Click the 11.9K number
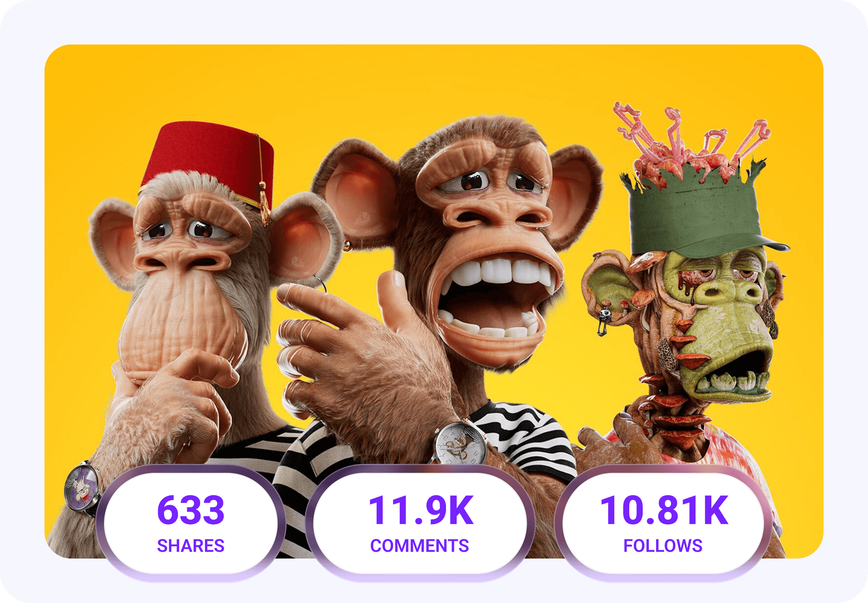868x603 pixels. pyautogui.click(x=421, y=510)
